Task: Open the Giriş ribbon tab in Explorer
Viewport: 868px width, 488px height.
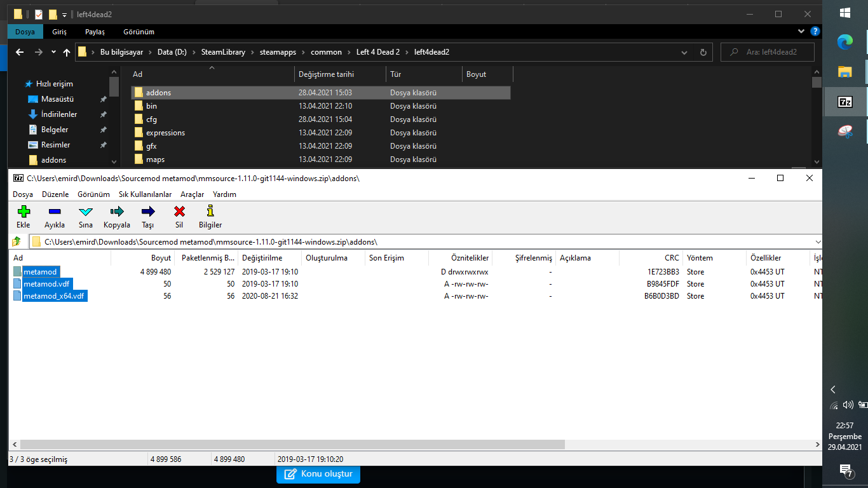Action: (x=59, y=32)
